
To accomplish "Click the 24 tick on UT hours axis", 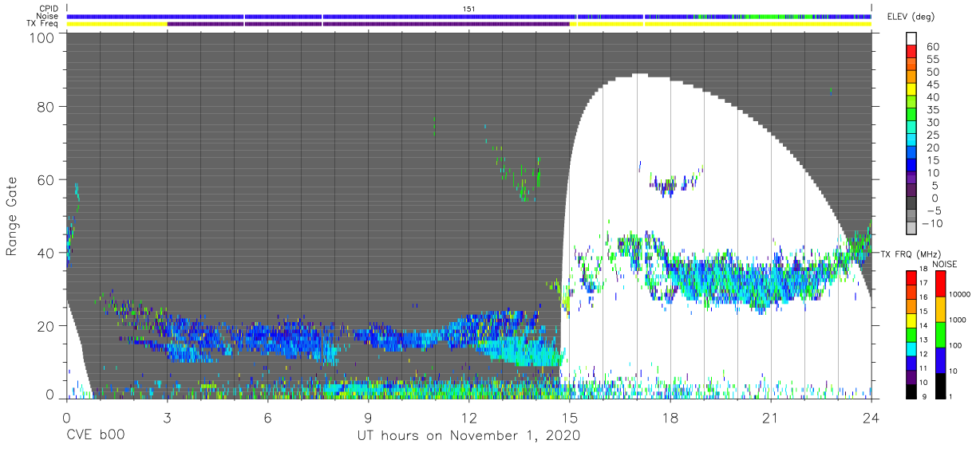I will point(871,418).
